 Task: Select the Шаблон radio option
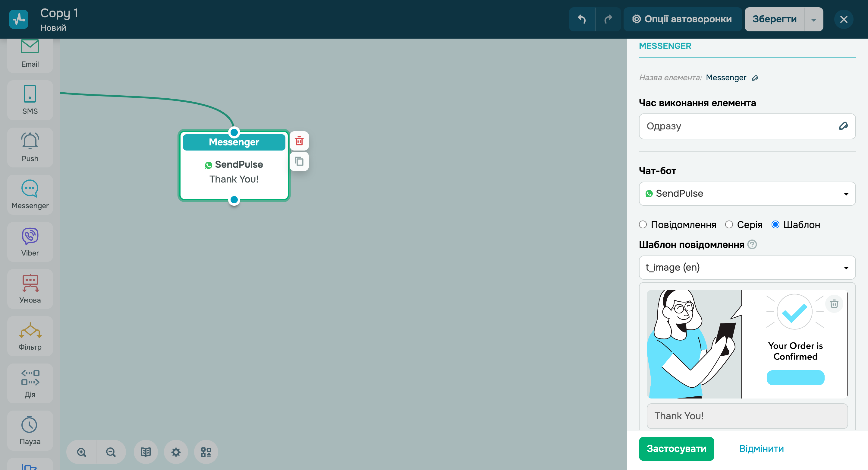pos(775,224)
